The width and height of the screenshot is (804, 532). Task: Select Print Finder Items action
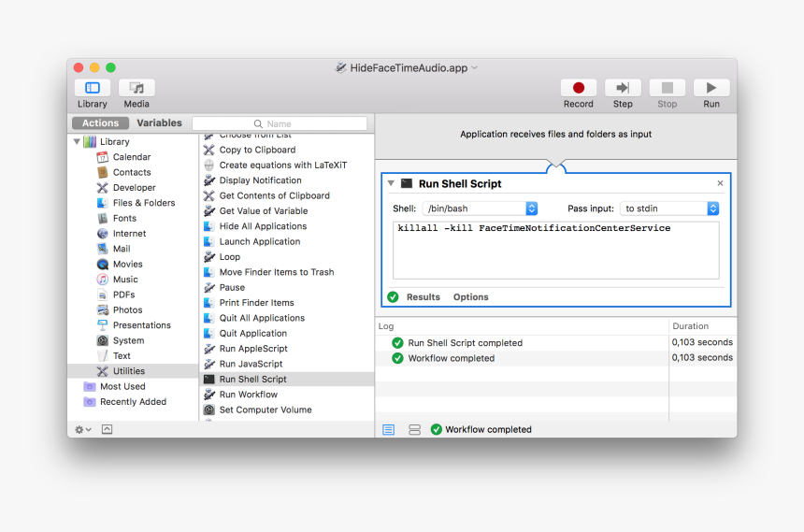pyautogui.click(x=287, y=303)
